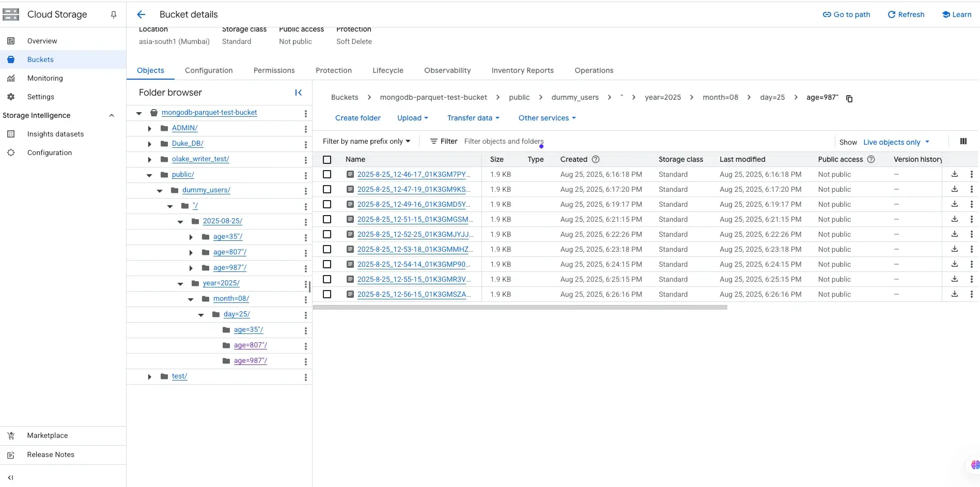Collapse the public/ folder tree node
The width and height of the screenshot is (980, 487).
(x=149, y=175)
